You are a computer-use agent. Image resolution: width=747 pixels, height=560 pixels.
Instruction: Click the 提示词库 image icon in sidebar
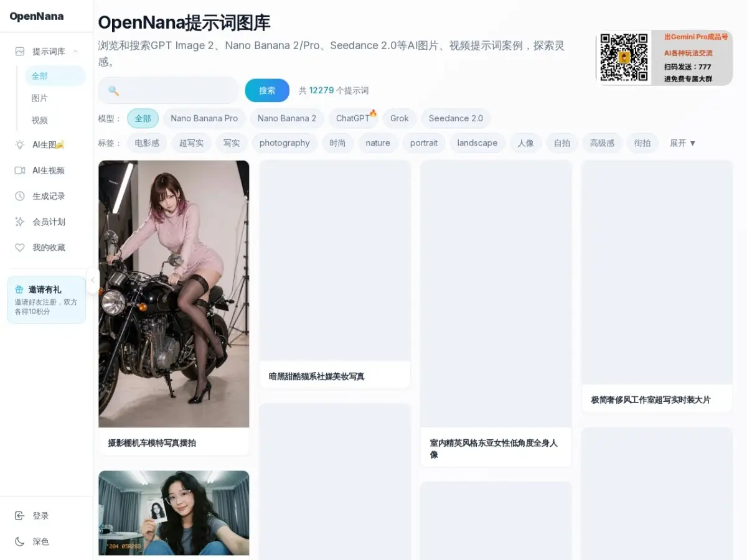point(20,52)
